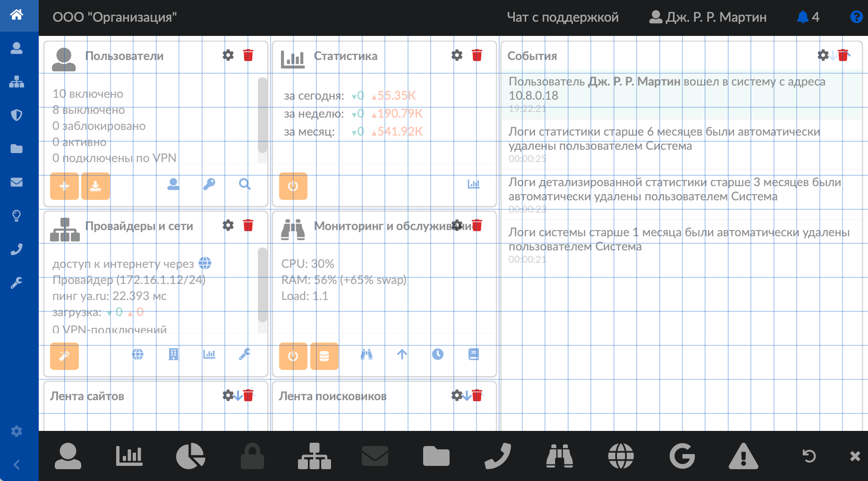Collapse the left sidebar with chevron

[x=17, y=465]
